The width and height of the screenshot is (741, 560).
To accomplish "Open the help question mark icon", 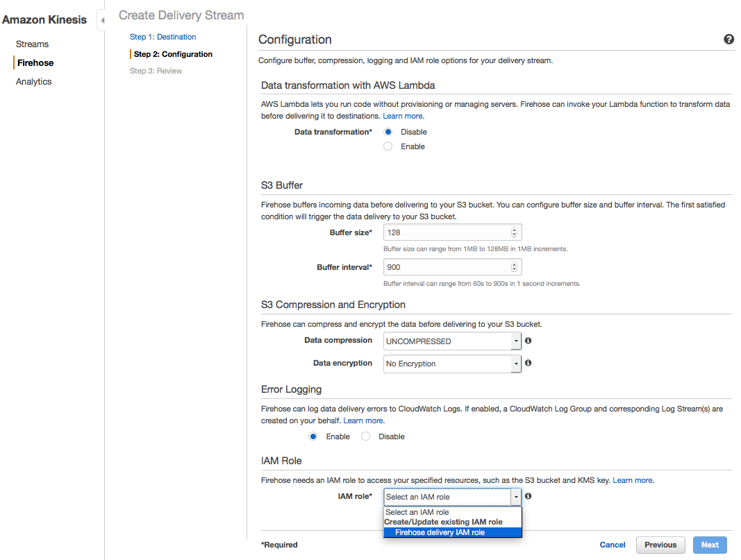I will coord(728,39).
